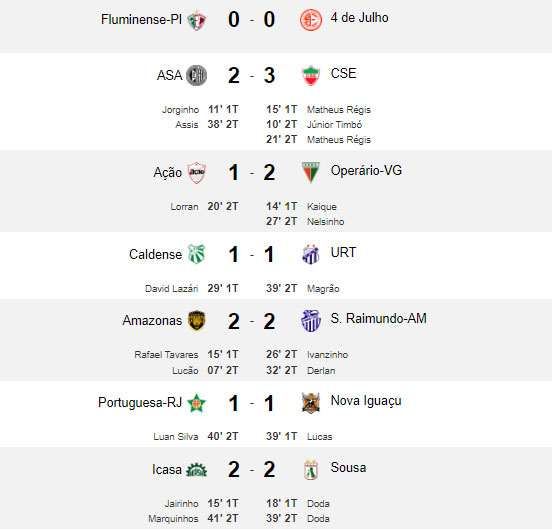Click the Caldense green shield

[196, 254]
